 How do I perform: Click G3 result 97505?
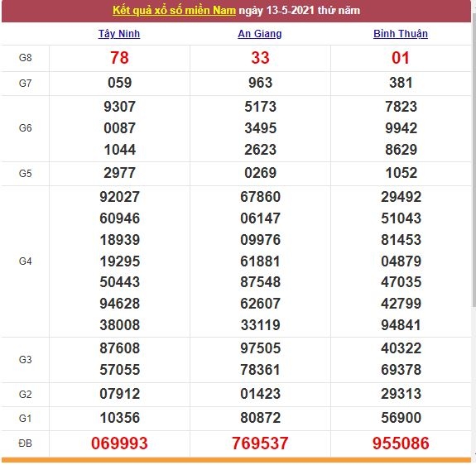coord(260,348)
